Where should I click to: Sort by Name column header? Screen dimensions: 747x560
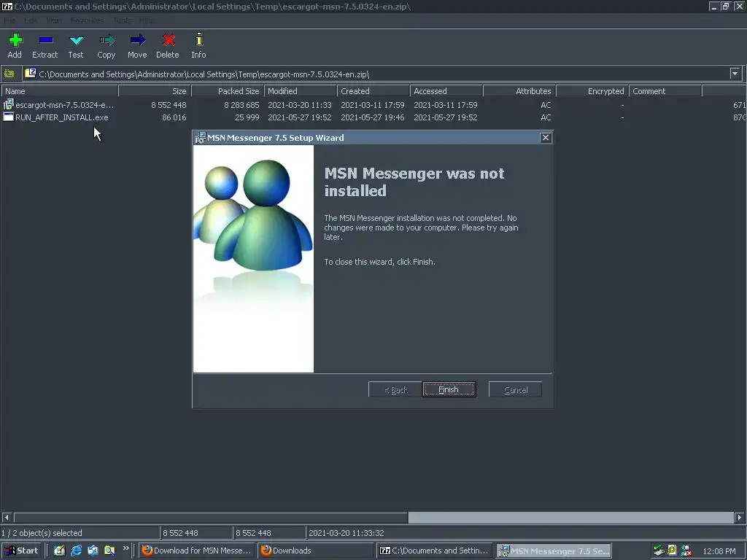point(60,91)
